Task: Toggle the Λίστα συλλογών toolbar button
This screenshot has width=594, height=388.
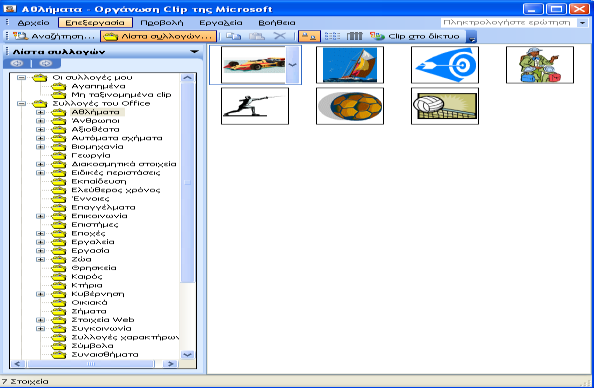Action: click(x=158, y=36)
